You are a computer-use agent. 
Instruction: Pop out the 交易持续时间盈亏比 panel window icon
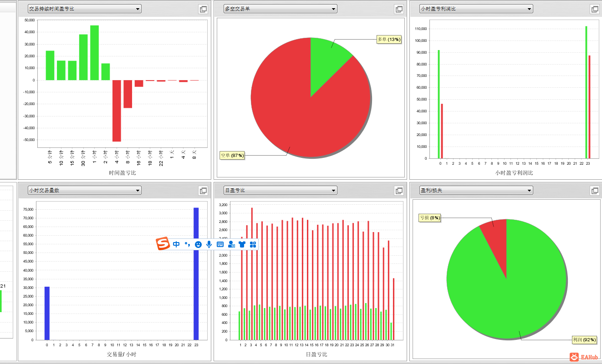click(203, 9)
